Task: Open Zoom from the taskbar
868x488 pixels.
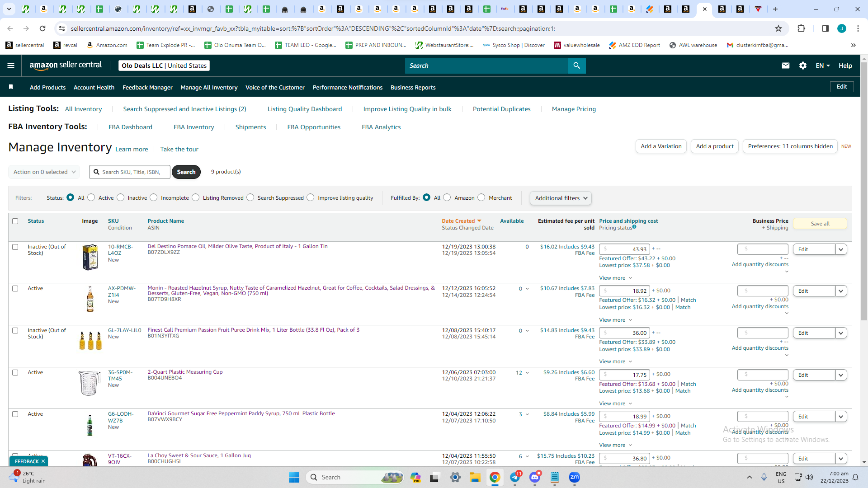Action: coord(575,477)
